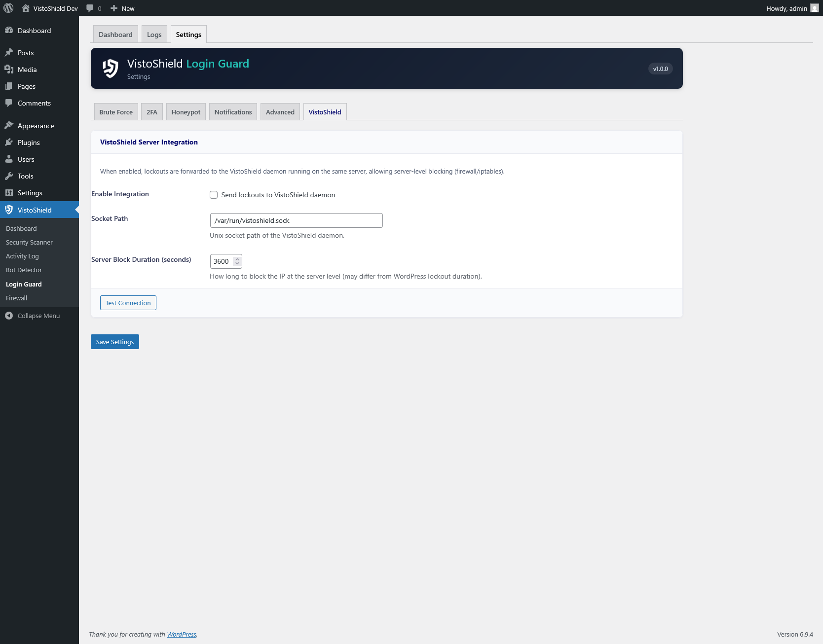
Task: Increase Server Block Duration with the up arrow
Action: (x=237, y=258)
